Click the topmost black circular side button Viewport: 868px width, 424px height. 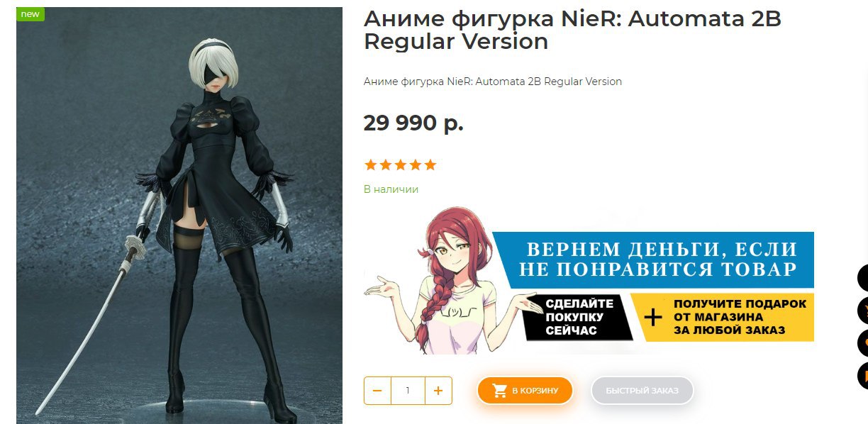(x=863, y=277)
